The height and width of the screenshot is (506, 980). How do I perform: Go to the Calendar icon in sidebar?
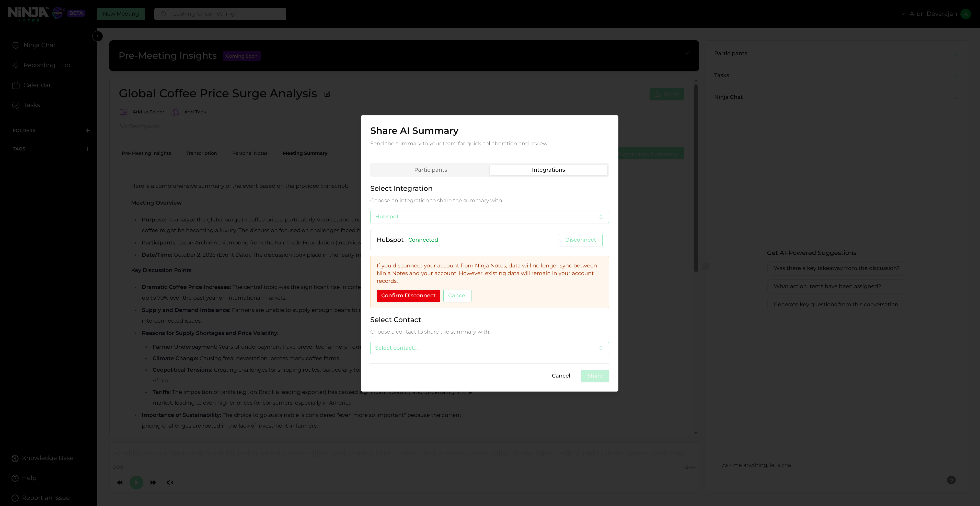tap(16, 85)
